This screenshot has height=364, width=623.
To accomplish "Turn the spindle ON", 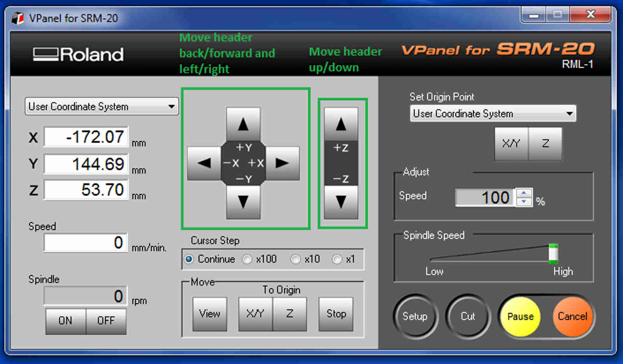I will tap(65, 321).
